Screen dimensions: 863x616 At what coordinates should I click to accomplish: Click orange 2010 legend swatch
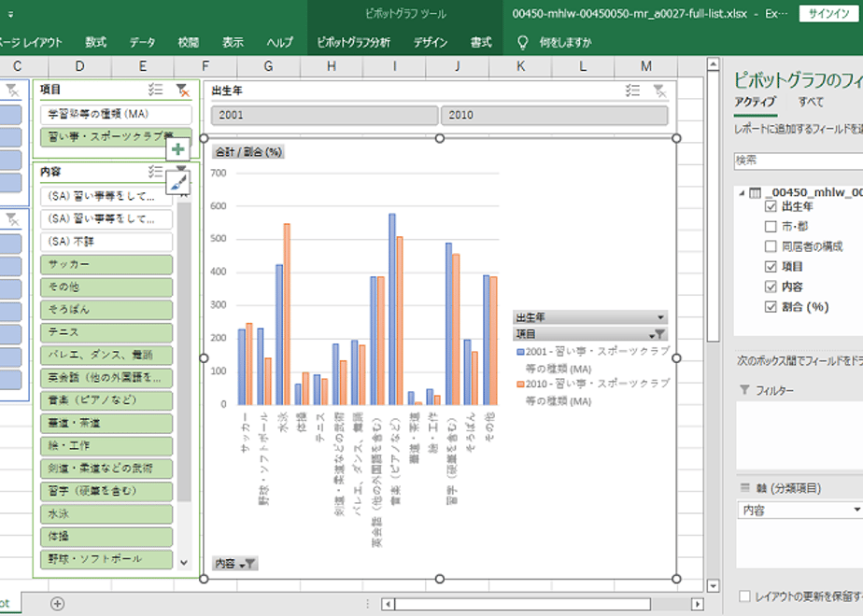pos(520,384)
